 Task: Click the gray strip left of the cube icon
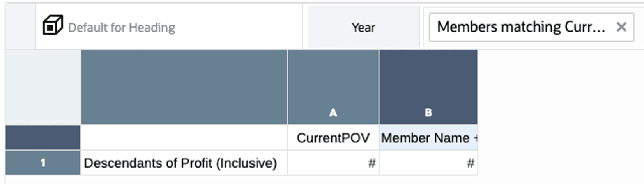click(x=20, y=26)
